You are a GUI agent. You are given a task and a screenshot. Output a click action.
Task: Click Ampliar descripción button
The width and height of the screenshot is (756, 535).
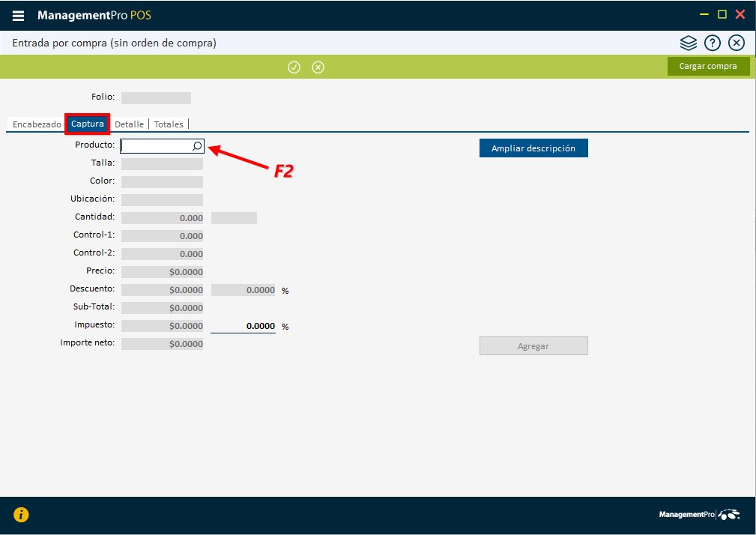(x=533, y=148)
